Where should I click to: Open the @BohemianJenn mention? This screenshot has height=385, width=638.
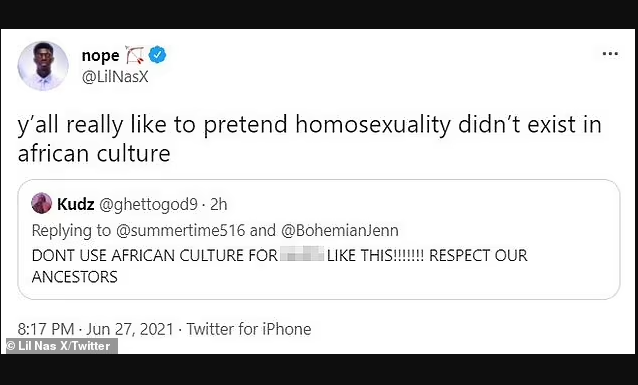tap(340, 230)
